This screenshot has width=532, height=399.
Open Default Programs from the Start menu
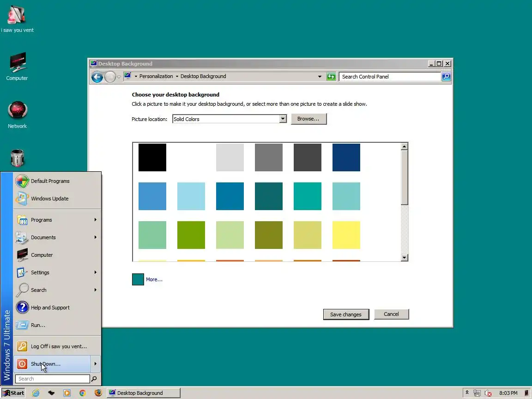point(57,181)
